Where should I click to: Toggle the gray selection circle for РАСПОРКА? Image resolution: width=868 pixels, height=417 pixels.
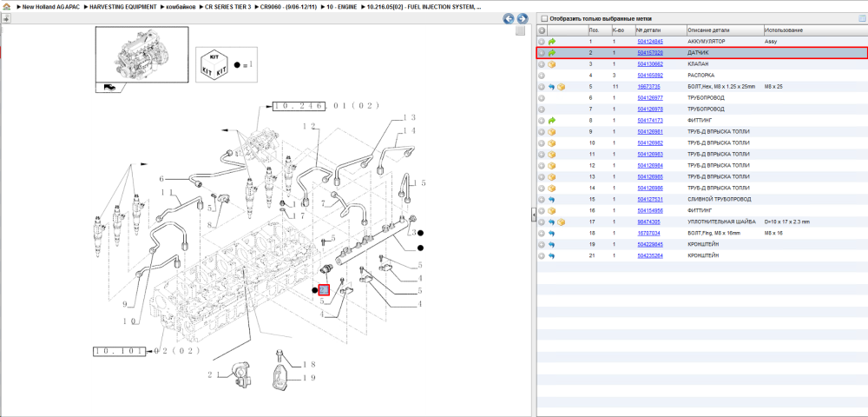(542, 76)
